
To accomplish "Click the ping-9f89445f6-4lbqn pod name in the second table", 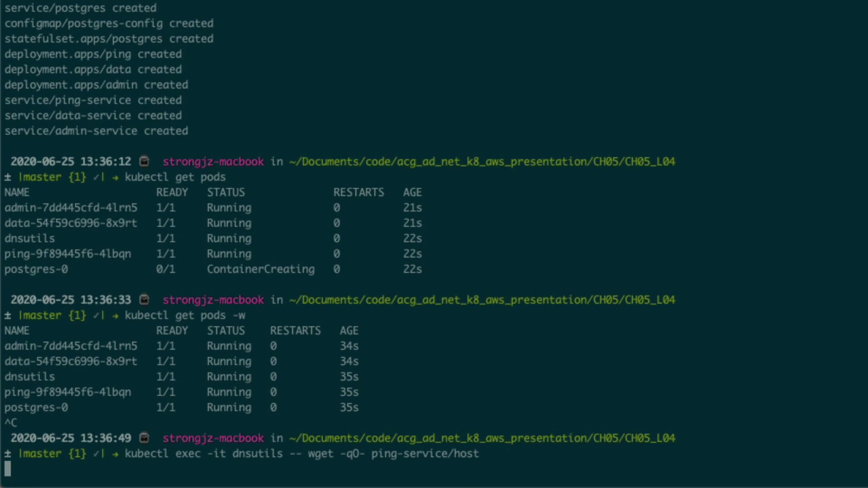I will click(x=68, y=392).
